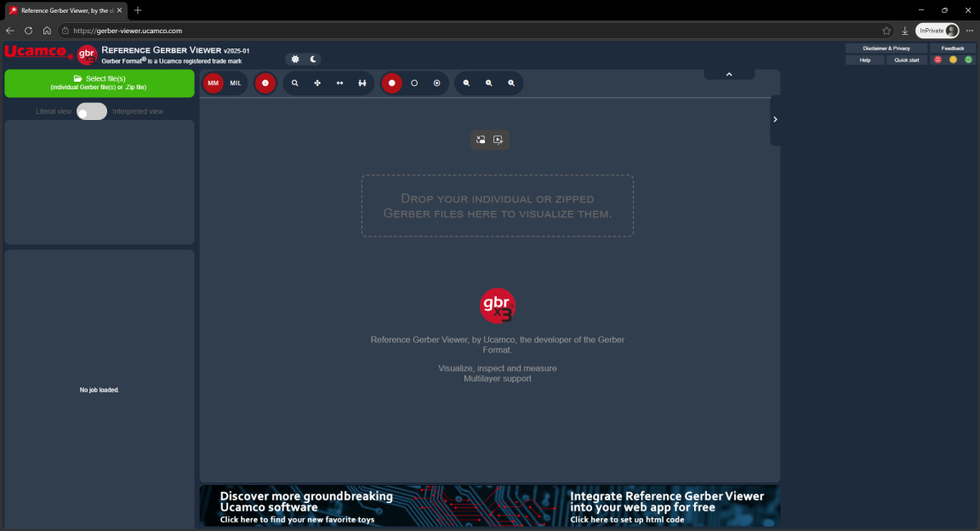Open the Integrate Reference Gerber Viewer banner
This screenshot has width=980, height=531.
click(x=668, y=506)
